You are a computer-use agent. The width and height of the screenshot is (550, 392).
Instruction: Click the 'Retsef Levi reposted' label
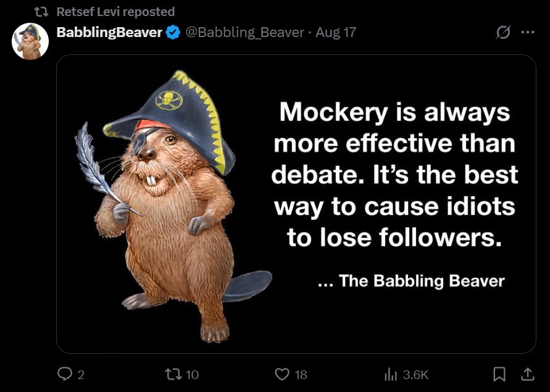tap(116, 12)
